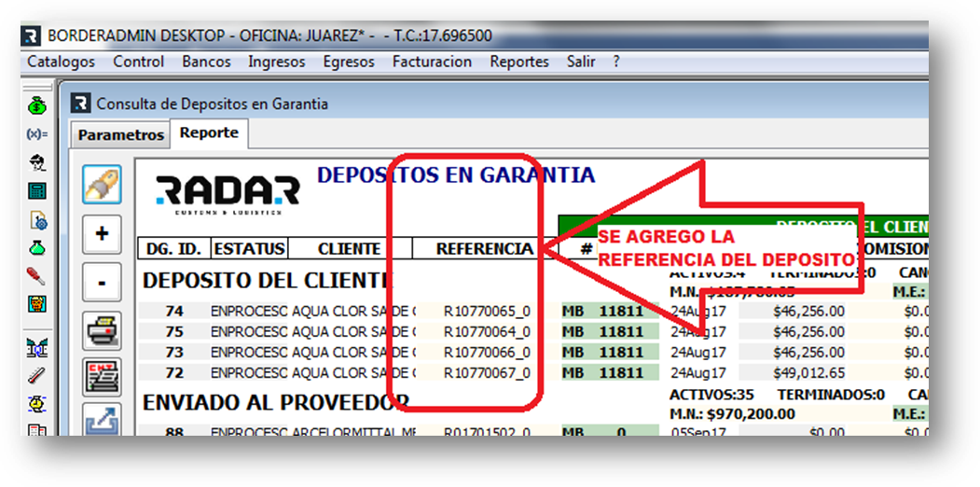
Task: Click the document with gear sidebar icon
Action: click(x=38, y=219)
